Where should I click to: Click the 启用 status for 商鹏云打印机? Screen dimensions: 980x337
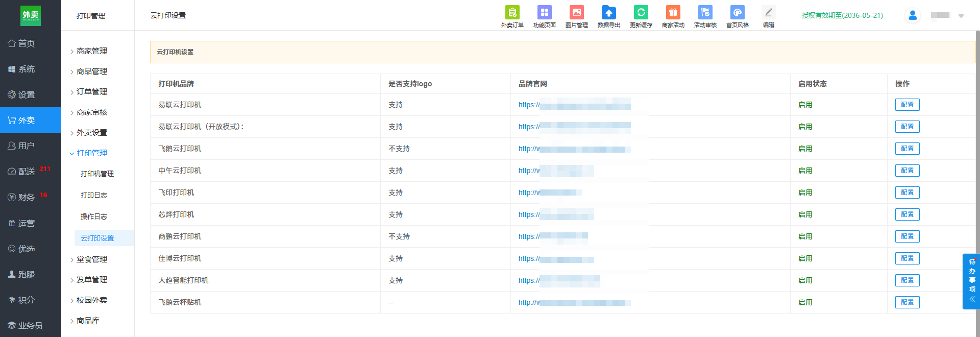click(805, 236)
